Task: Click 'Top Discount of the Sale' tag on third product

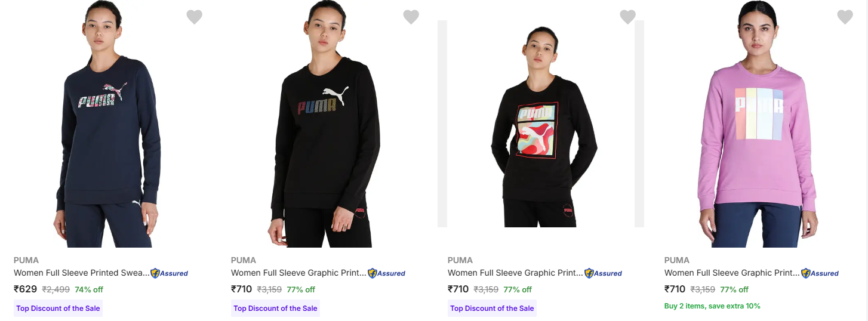Action: point(492,308)
